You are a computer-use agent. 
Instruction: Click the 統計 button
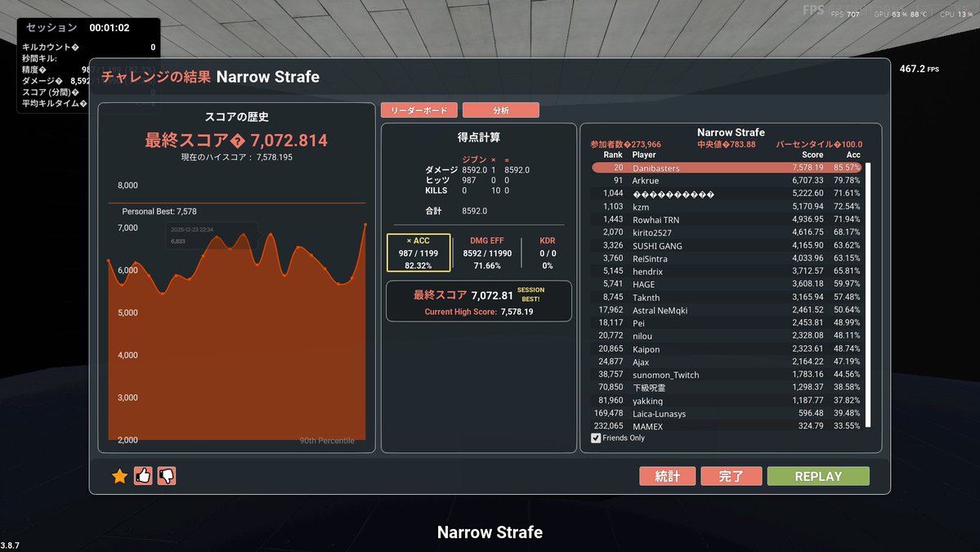(667, 477)
